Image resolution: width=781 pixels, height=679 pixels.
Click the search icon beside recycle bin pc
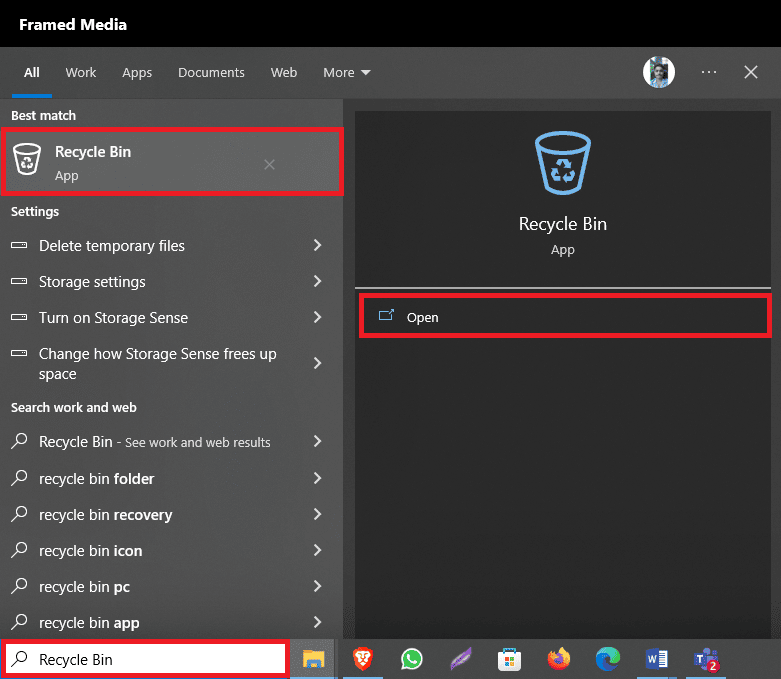coord(19,585)
